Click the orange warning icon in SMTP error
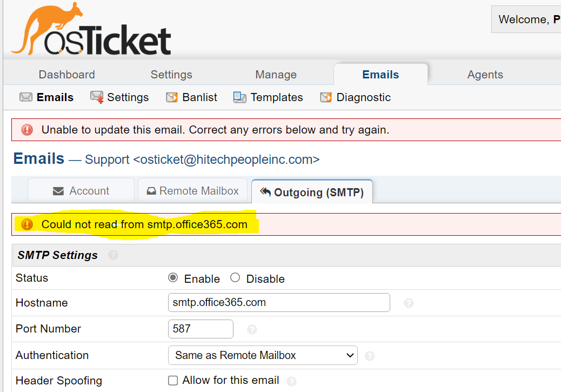 27,224
